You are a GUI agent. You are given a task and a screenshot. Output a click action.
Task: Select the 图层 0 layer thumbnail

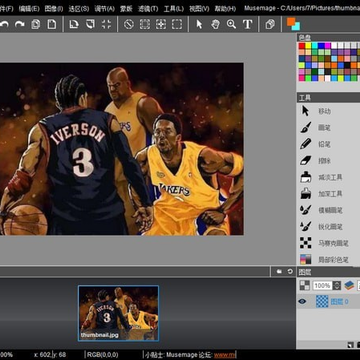[x=322, y=301]
